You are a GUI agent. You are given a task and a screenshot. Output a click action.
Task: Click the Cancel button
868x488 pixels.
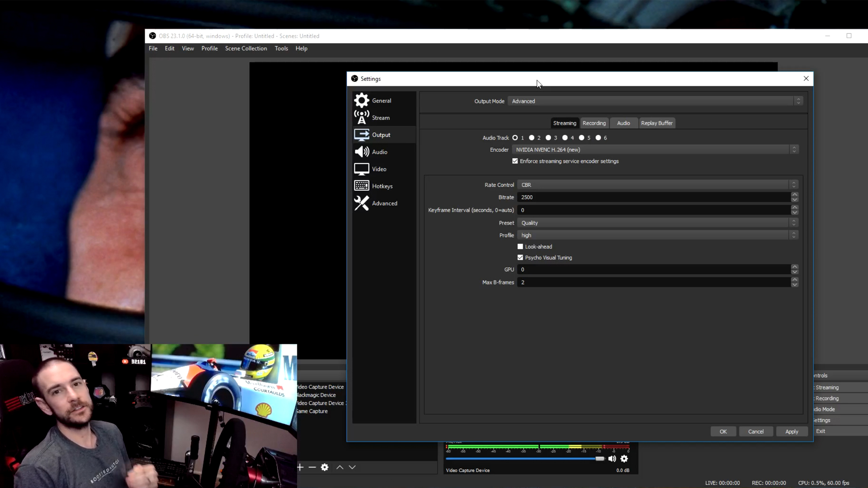(756, 432)
